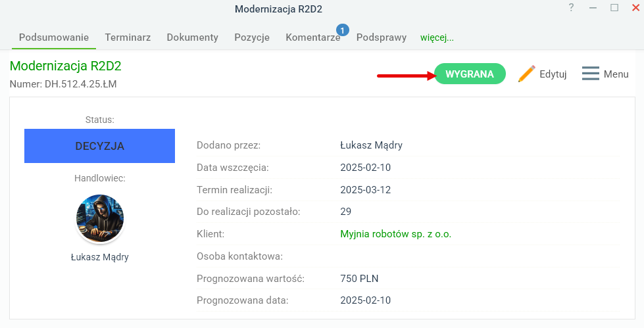Open the hamburger Menu icon
Viewport: 644px width, 328px height.
(x=591, y=74)
